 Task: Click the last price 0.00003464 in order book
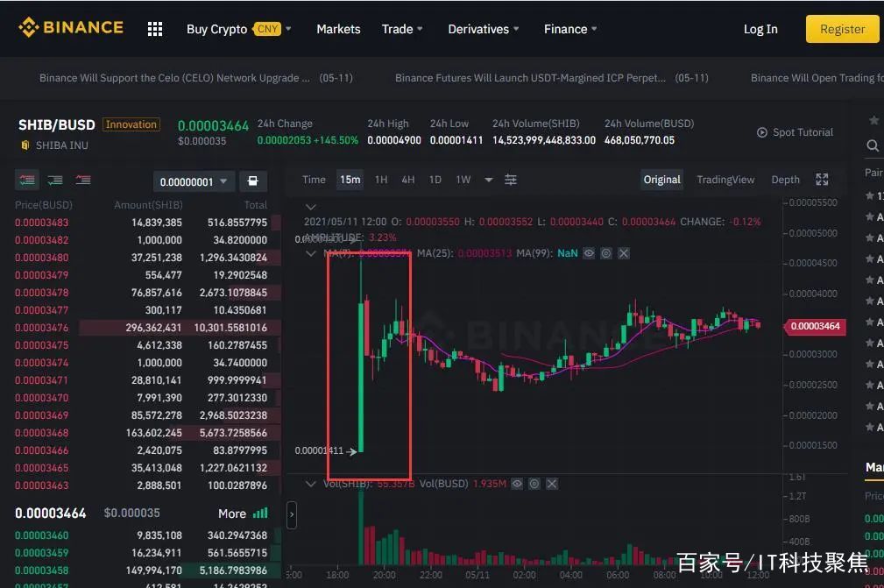(51, 514)
